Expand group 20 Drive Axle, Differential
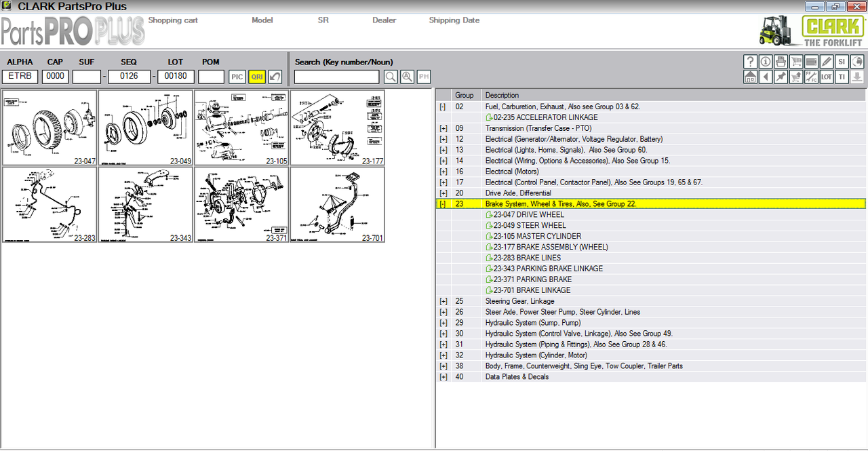Viewport: 868px width, 451px height. point(443,193)
